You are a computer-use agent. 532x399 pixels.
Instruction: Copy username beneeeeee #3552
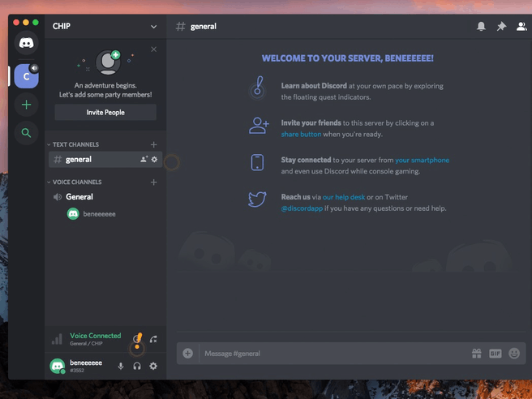pos(86,366)
